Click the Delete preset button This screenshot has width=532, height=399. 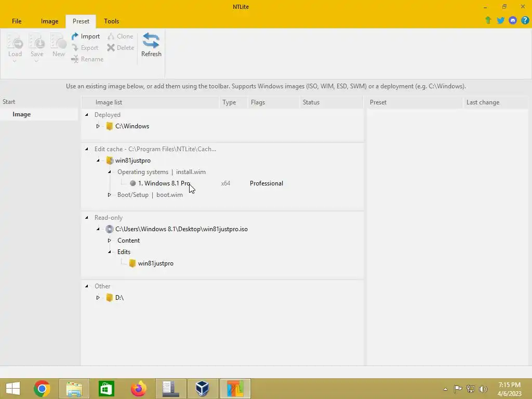tap(121, 48)
